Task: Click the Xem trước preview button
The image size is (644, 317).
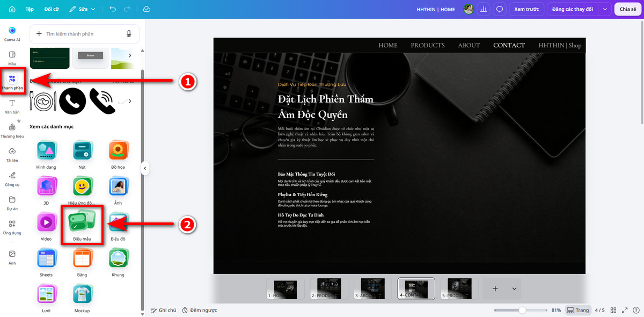Action: tap(526, 9)
